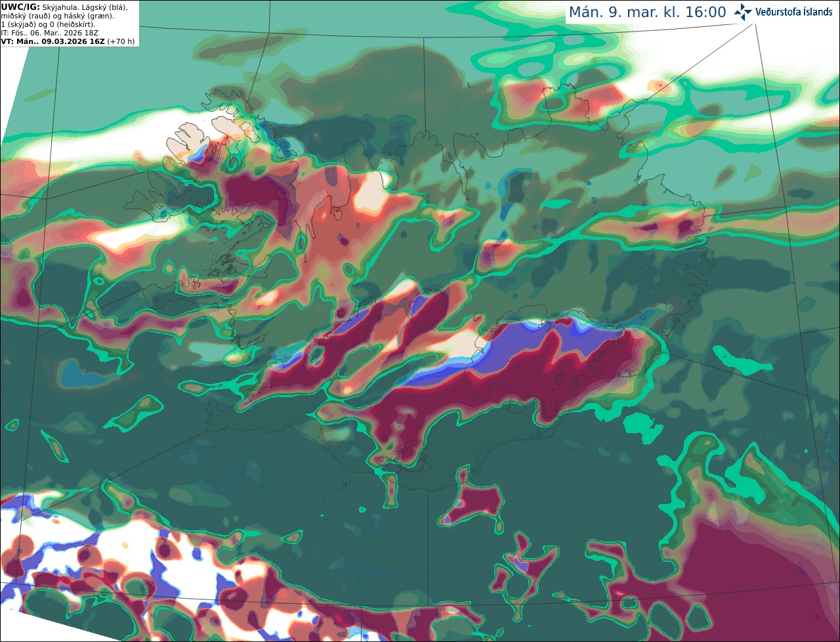Click the '1 (skýjað) og 0 (heiðskírt).' legend line
840x642 pixels.
coord(48,24)
